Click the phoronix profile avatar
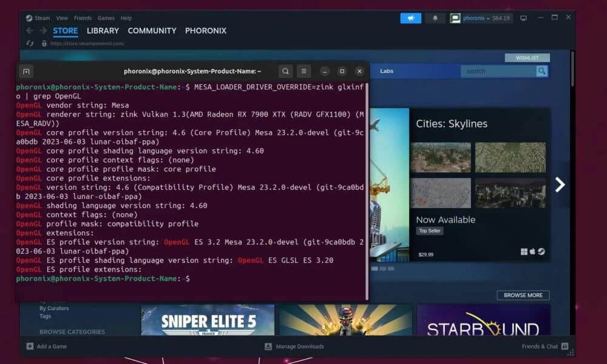This screenshot has height=364, width=607. (x=455, y=18)
